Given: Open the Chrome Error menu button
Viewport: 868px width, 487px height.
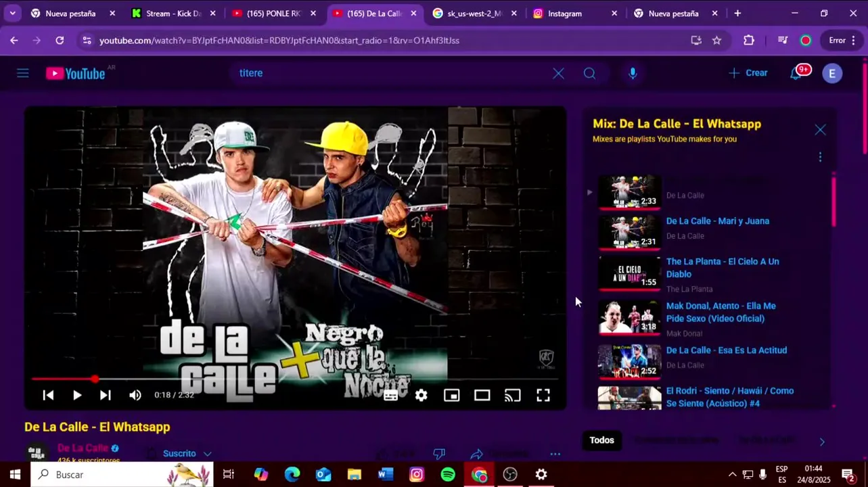Looking at the screenshot, I should [x=844, y=41].
